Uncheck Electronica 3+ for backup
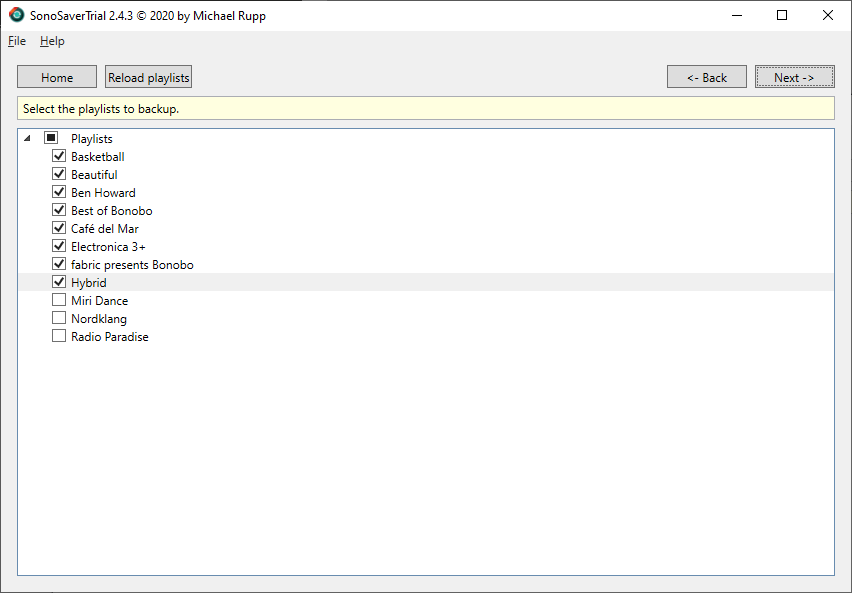The width and height of the screenshot is (852, 593). 59,246
